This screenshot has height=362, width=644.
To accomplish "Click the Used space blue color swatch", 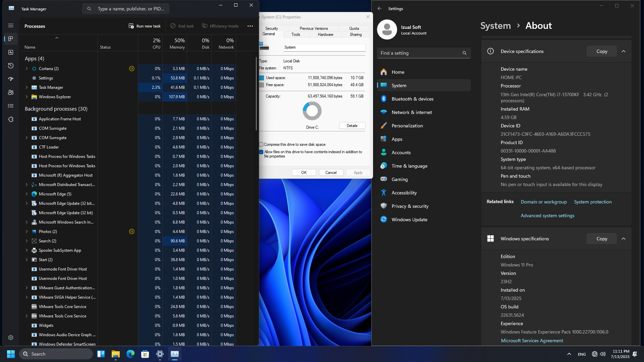I will coord(262,78).
